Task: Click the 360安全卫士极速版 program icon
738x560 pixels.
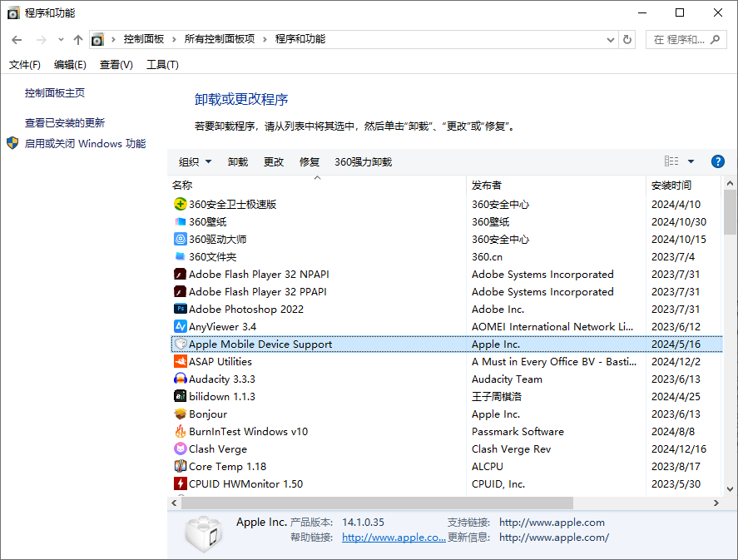Action: 180,204
